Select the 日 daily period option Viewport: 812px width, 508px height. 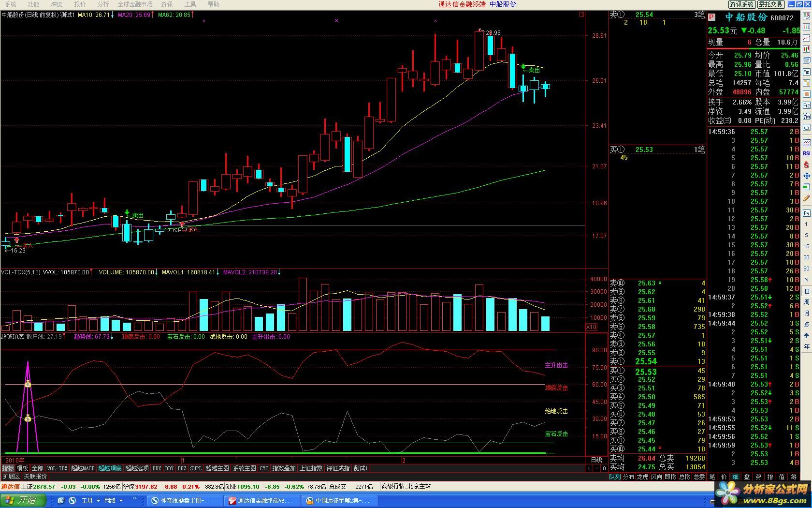click(807, 291)
